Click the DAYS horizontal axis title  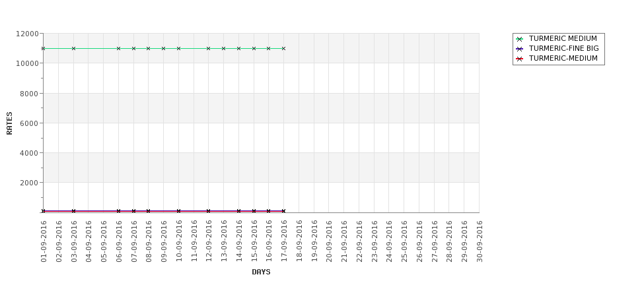point(261,272)
